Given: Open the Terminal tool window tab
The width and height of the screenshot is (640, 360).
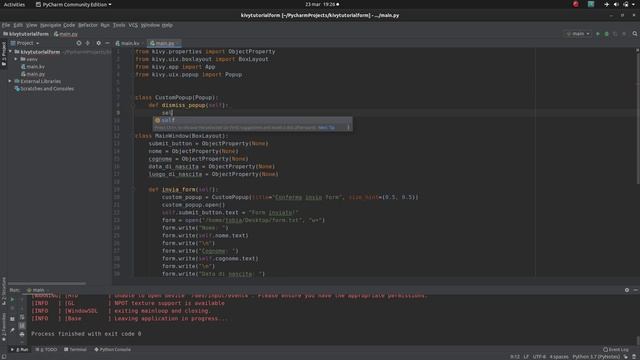Looking at the screenshot, I should click(x=75, y=349).
